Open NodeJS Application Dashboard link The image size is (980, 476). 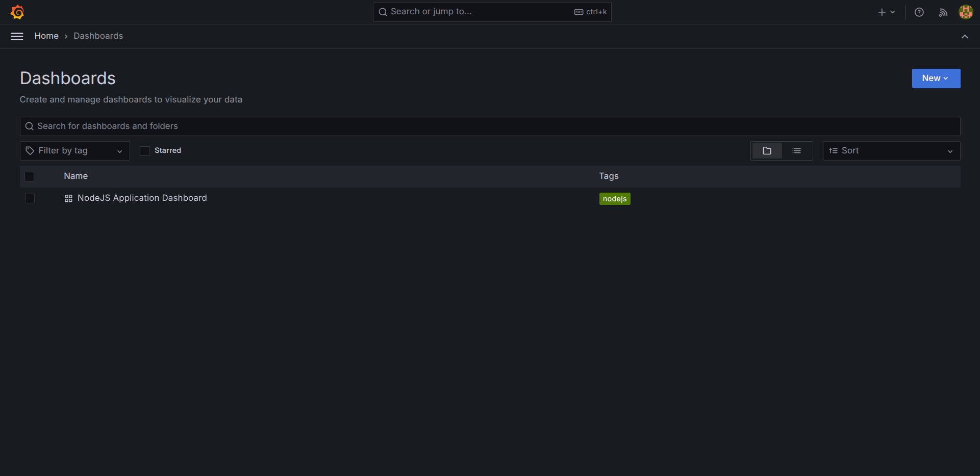tap(142, 198)
